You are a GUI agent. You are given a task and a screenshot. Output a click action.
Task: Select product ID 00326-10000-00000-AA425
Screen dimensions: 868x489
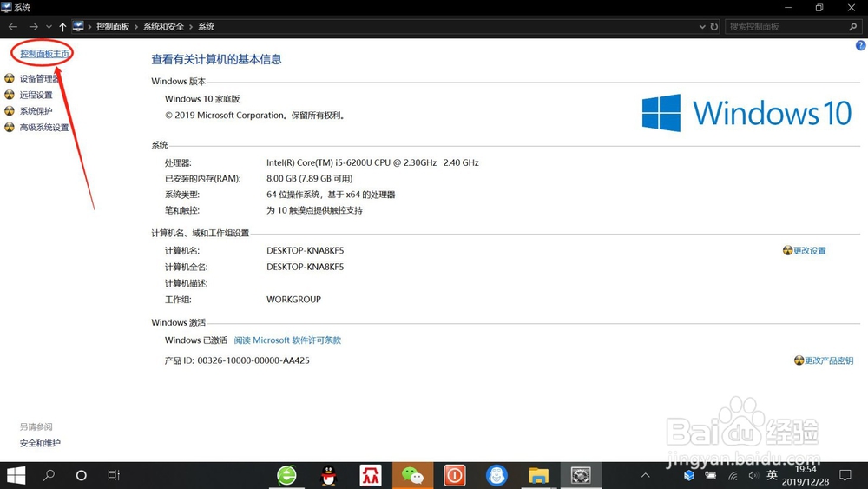(253, 360)
